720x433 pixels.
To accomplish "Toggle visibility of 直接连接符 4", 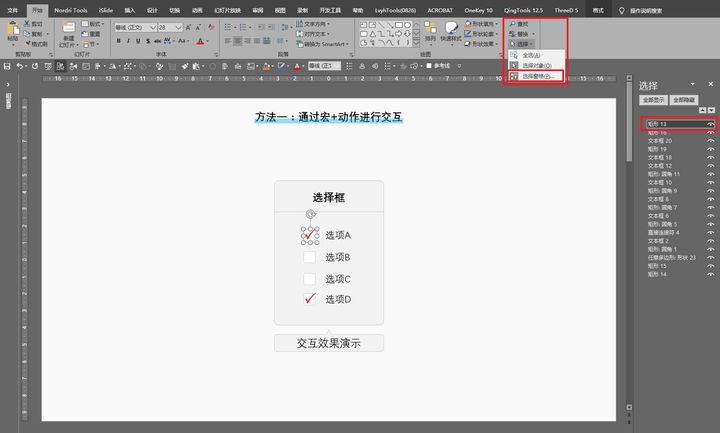I will coord(710,232).
